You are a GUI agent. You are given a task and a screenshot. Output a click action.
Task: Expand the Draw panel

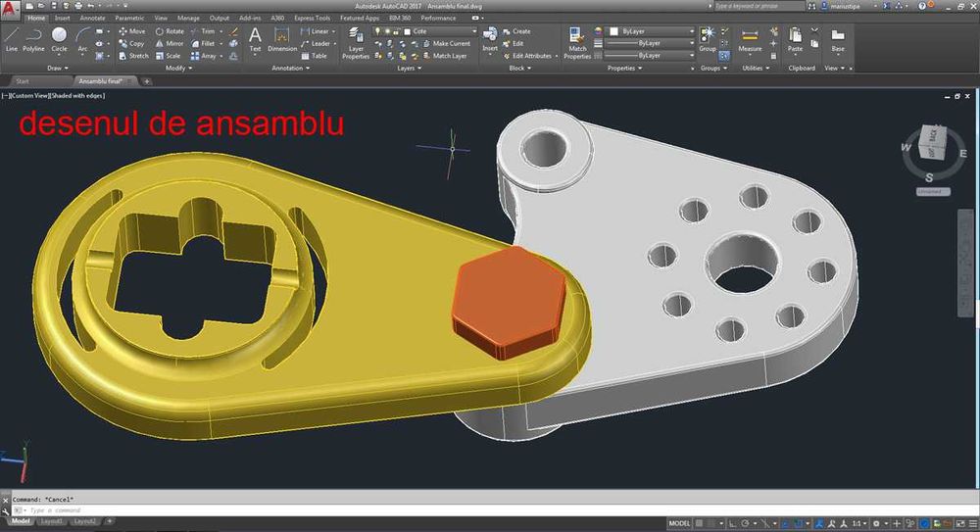point(58,69)
